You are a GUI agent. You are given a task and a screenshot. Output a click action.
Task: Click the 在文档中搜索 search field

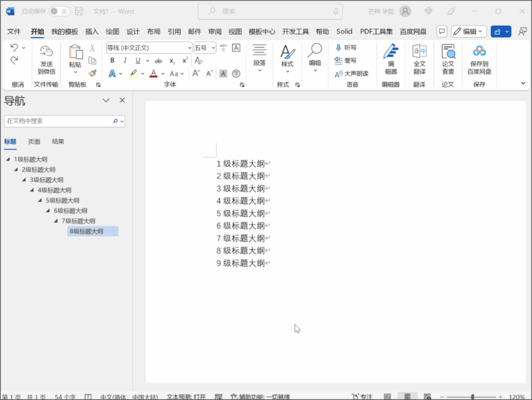click(x=58, y=121)
